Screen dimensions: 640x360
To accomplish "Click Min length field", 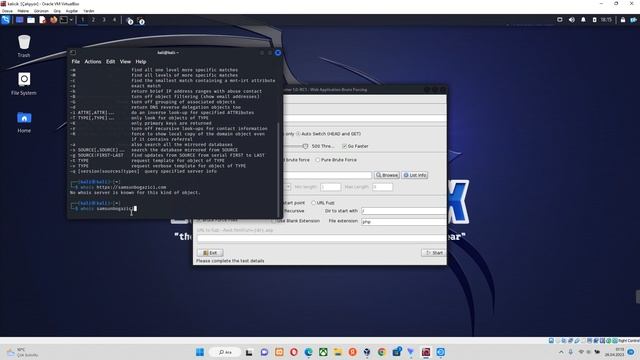I will 330,187.
